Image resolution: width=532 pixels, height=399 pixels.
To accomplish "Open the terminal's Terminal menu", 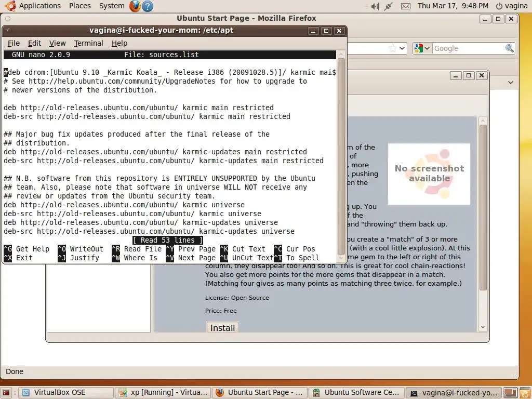I will (88, 43).
